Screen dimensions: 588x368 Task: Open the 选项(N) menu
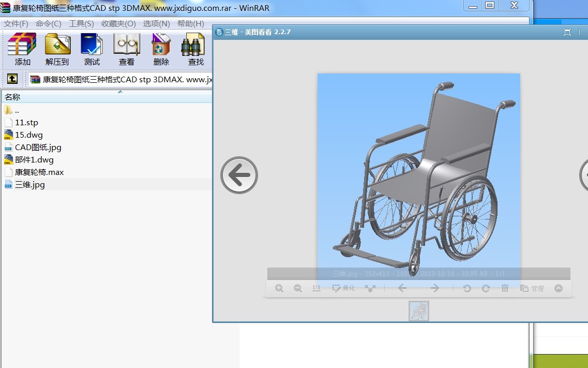[156, 24]
